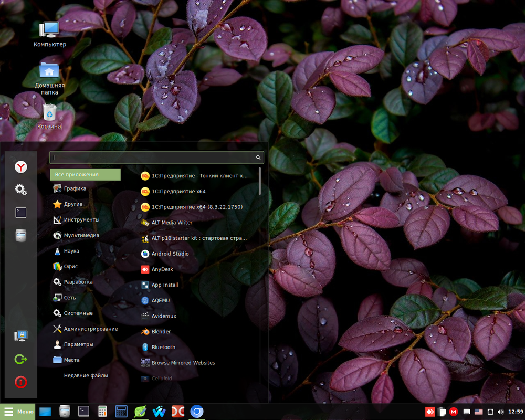Select Все приложения category
The height and width of the screenshot is (420, 525).
pos(85,174)
